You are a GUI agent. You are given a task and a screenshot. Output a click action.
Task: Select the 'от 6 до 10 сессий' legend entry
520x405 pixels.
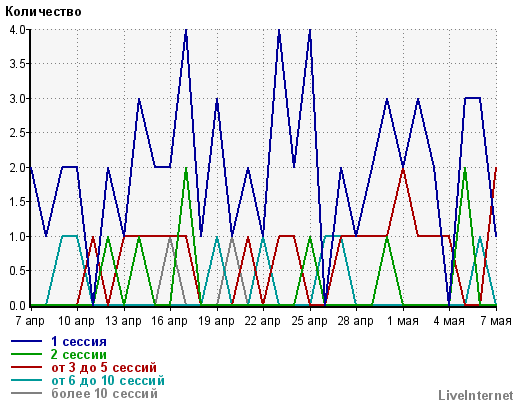(x=108, y=380)
